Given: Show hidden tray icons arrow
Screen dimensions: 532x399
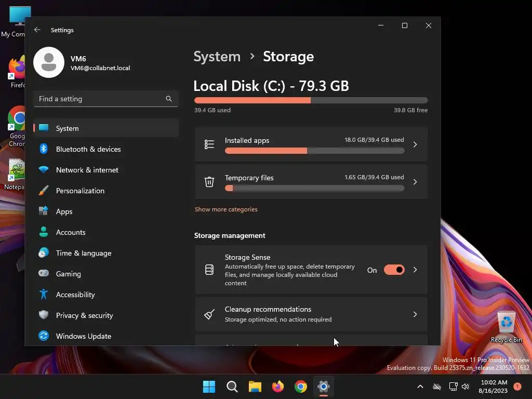Looking at the screenshot, I should (420, 387).
